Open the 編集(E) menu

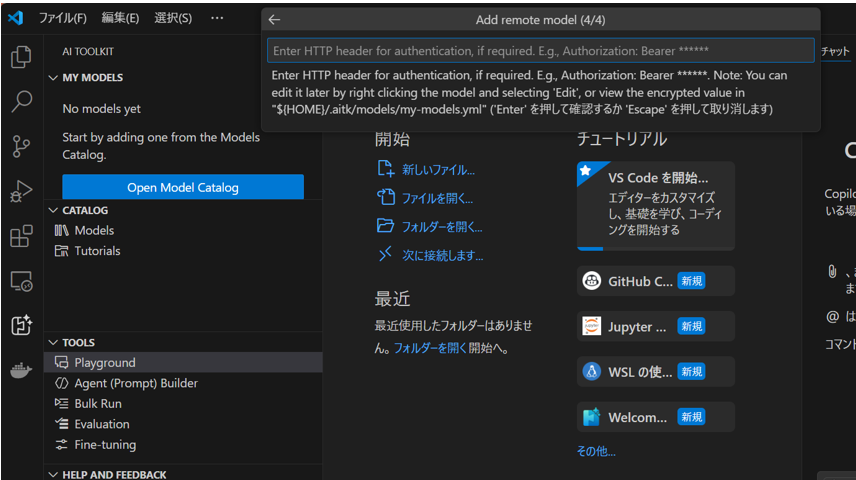point(120,18)
